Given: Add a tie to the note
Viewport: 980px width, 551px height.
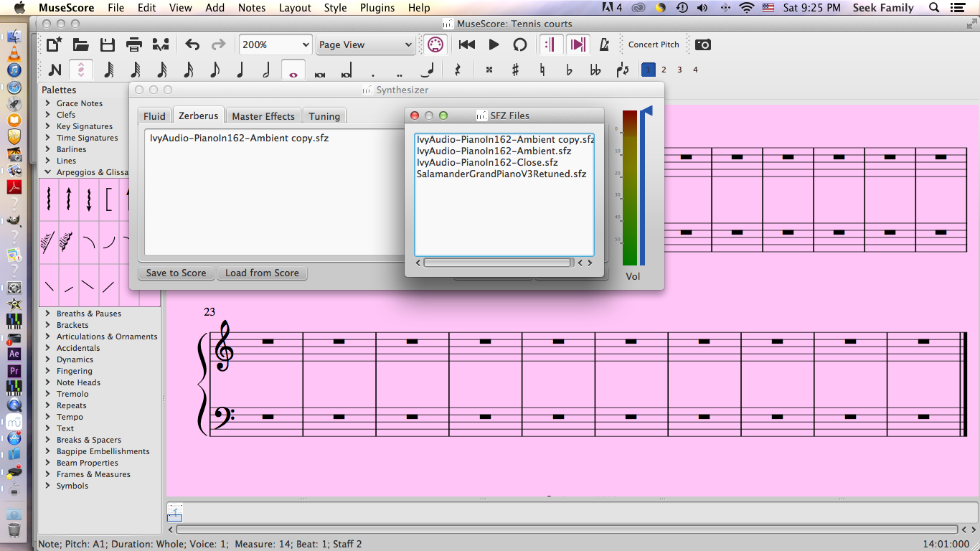Looking at the screenshot, I should [429, 70].
